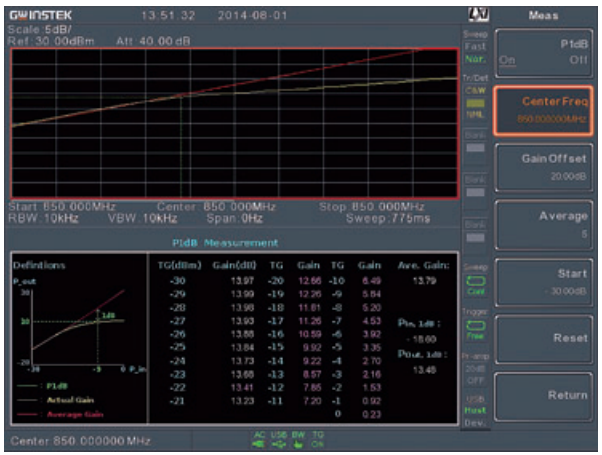Click the gain cell 7.20
This screenshot has width=602, height=455.
[312, 401]
